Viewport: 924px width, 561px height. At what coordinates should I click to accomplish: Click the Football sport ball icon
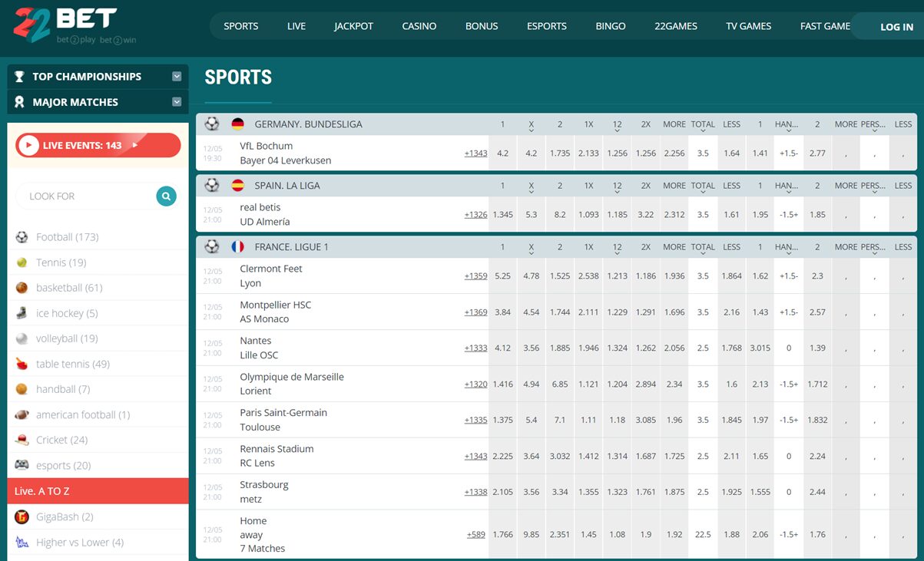[22, 237]
